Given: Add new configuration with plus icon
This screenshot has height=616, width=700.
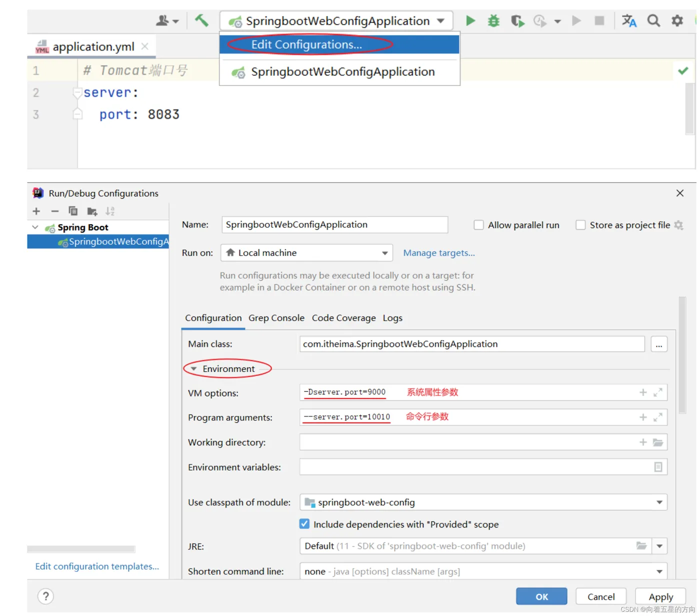Looking at the screenshot, I should click(x=36, y=211).
